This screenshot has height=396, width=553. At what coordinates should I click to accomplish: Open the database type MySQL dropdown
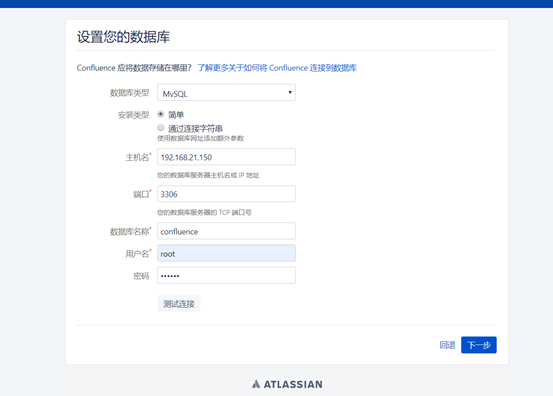click(x=226, y=92)
